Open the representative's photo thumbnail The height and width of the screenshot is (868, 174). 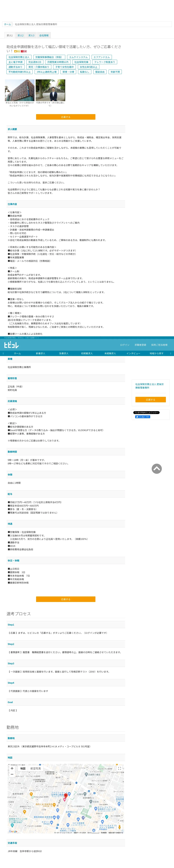tap(50, 90)
